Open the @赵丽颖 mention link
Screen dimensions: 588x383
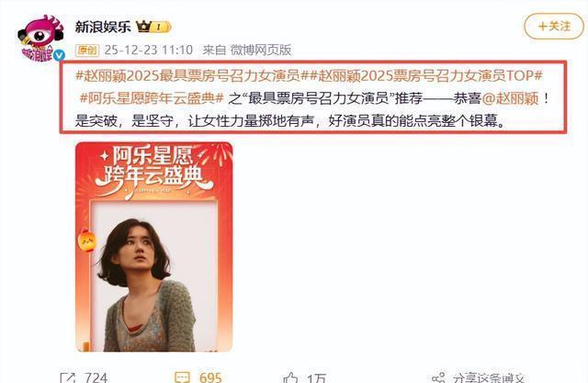510,98
